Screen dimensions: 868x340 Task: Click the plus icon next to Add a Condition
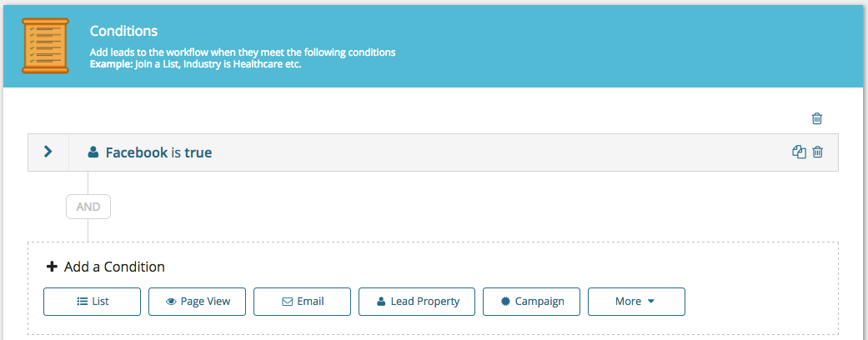click(52, 267)
